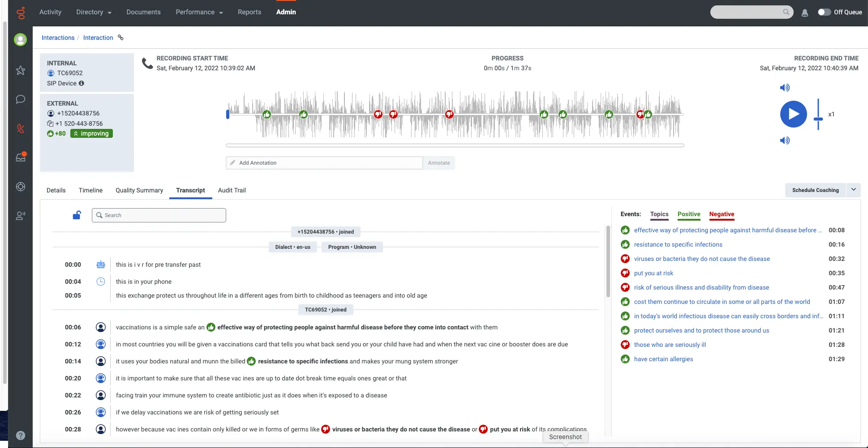The width and height of the screenshot is (868, 448).
Task: Open the favorites star panel in the sidebar
Action: click(x=21, y=70)
